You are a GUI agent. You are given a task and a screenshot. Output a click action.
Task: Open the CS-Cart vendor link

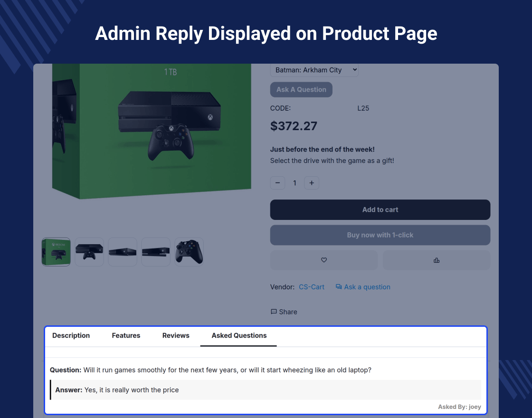312,287
